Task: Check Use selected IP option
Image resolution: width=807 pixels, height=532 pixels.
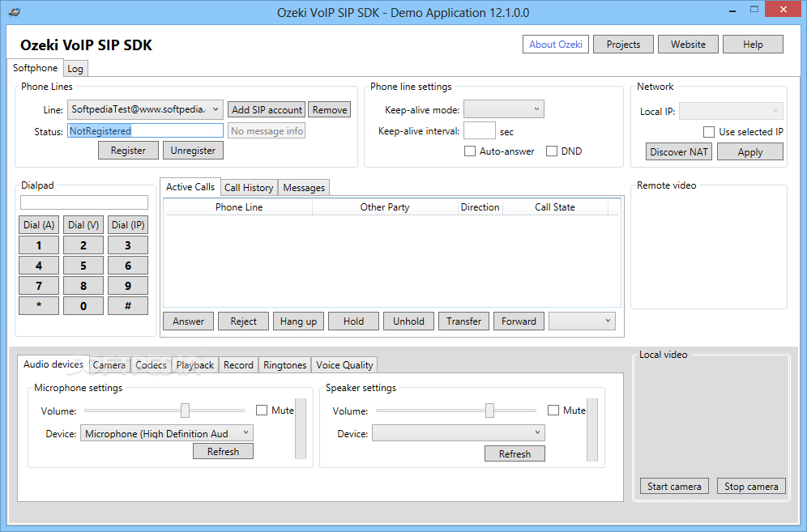Action: (709, 132)
